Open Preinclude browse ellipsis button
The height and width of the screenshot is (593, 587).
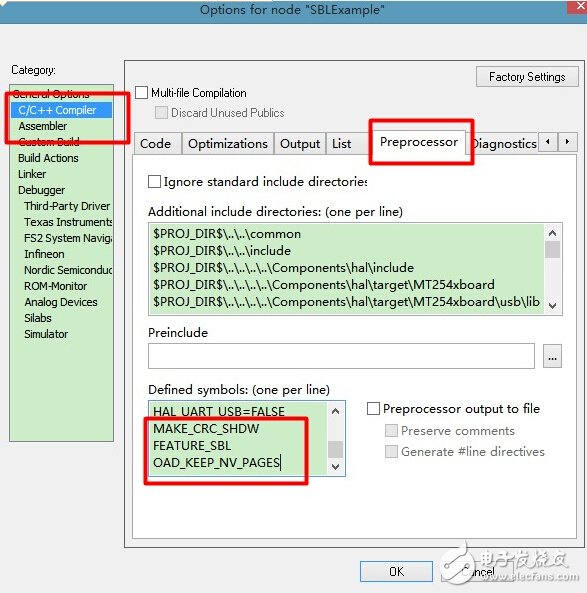(x=552, y=356)
